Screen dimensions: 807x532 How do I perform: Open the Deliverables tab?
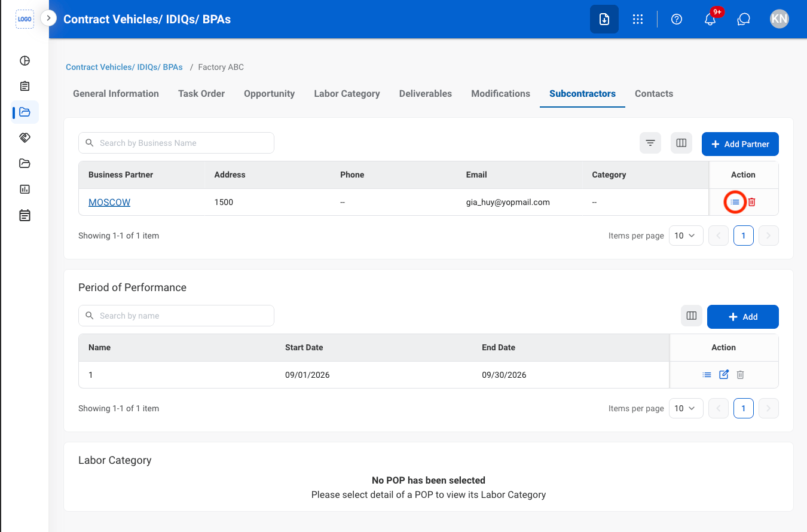426,93
